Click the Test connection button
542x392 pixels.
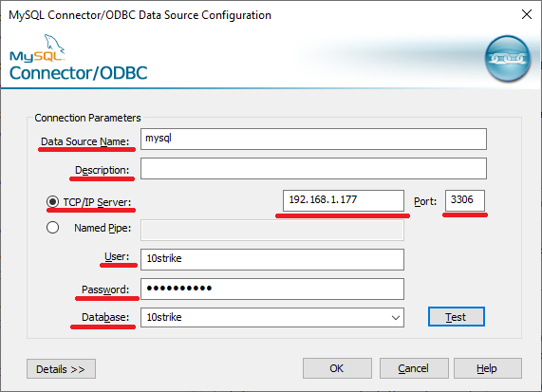[457, 317]
